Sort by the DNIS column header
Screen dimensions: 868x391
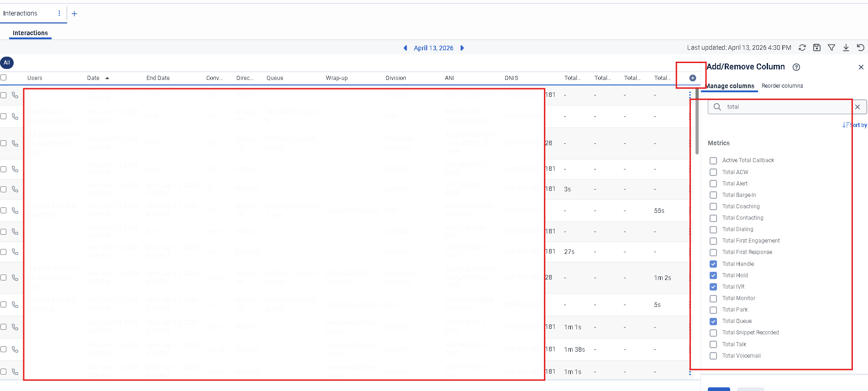point(512,78)
